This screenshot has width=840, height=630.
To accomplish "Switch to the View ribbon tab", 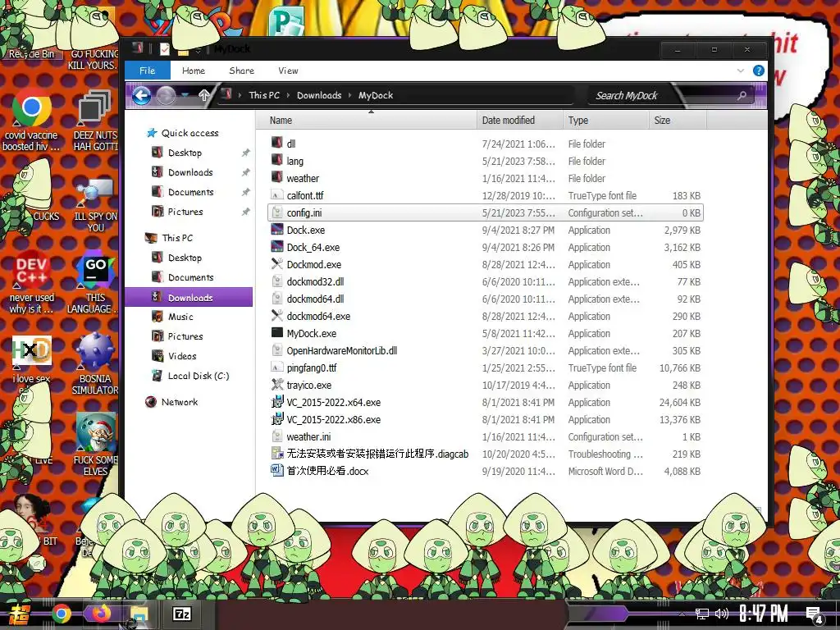I will click(288, 71).
